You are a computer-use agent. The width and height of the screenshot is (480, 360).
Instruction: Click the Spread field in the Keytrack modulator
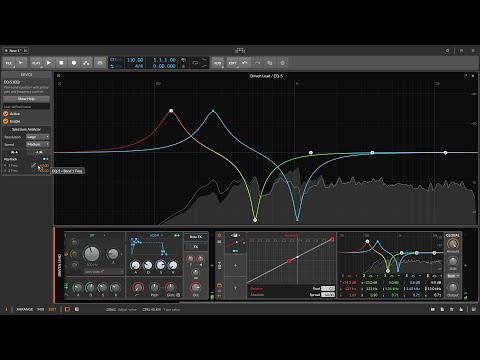click(328, 295)
